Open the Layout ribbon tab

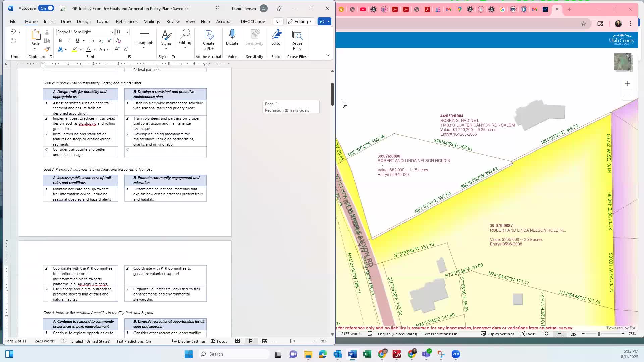point(103,21)
